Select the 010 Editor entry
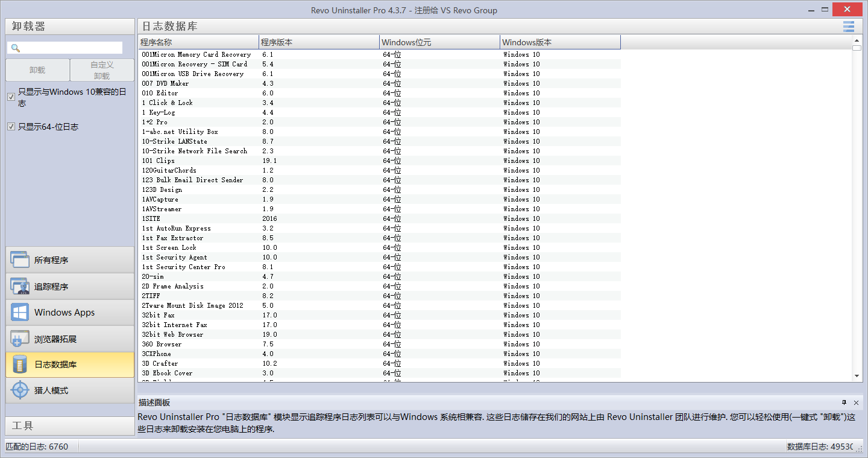This screenshot has width=868, height=458. coord(380,93)
